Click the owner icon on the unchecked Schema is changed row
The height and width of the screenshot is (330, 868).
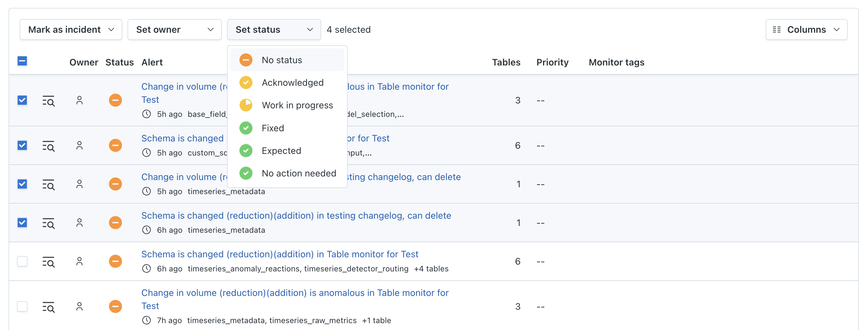coord(79,261)
